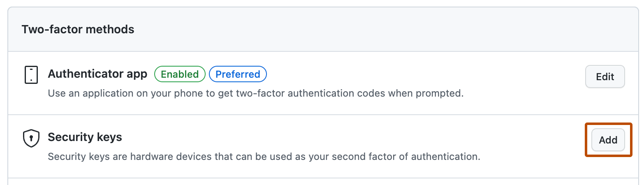Select the blue Preferred badge

point(238,74)
